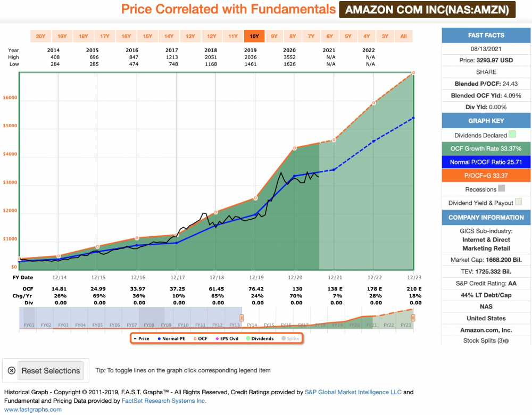This screenshot has width=532, height=415.
Task: Toggle the Splits legend item
Action: (x=290, y=339)
